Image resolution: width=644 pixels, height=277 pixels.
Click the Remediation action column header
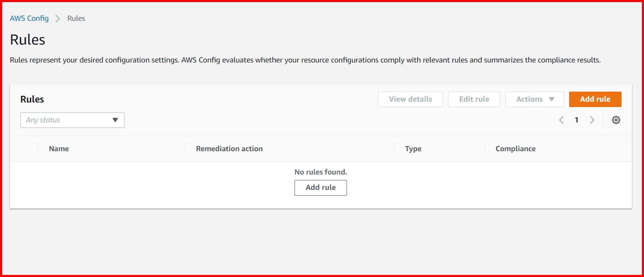[x=229, y=149]
